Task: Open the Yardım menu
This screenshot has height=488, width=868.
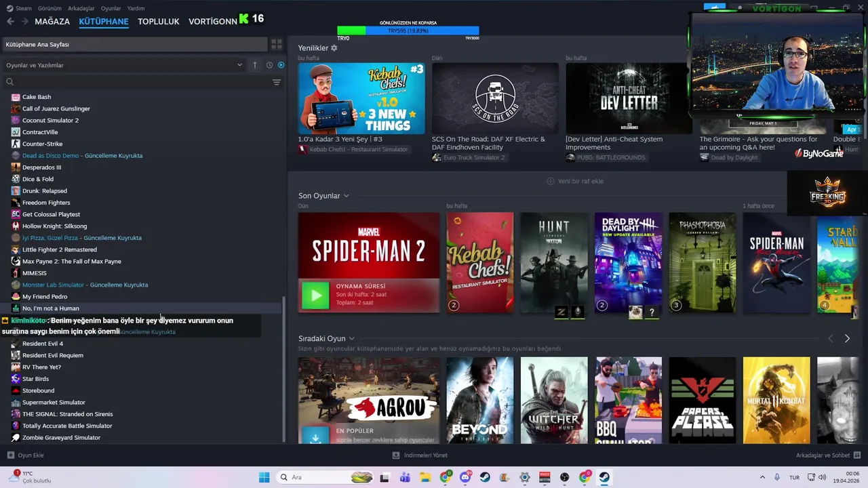Action: pos(136,8)
